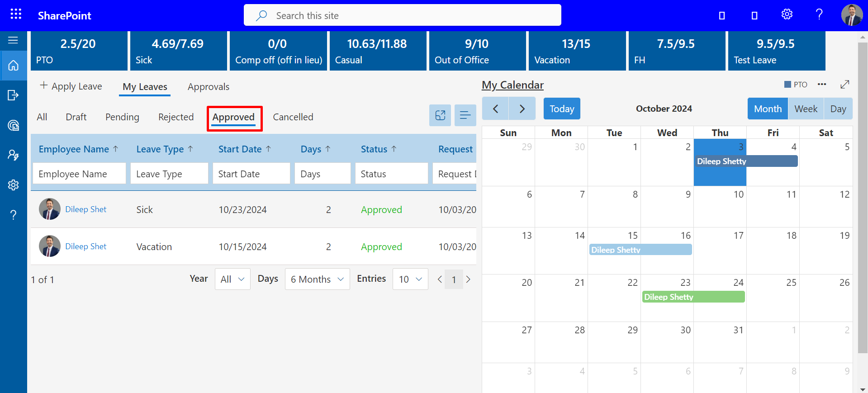Click the SharePoint title link
Screen dimensions: 868x393
(64, 15)
